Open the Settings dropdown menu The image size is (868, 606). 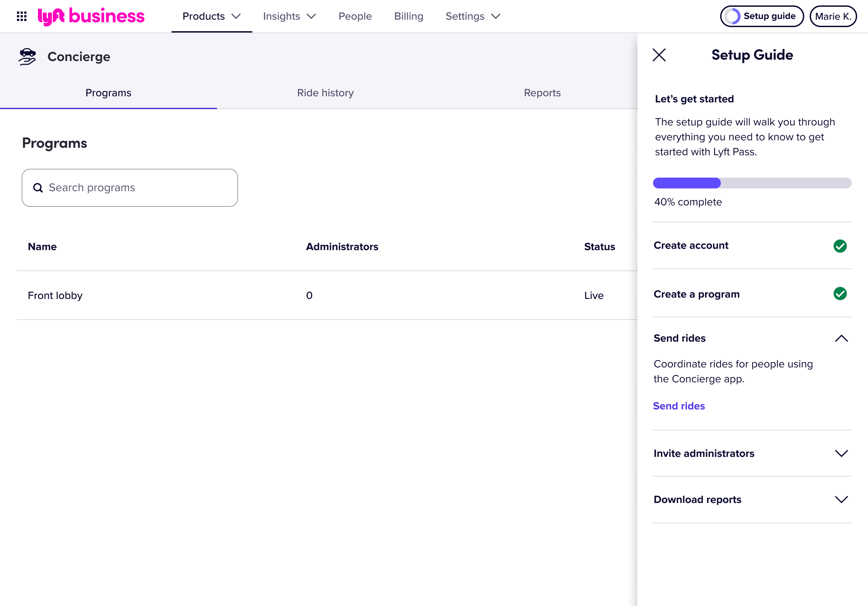473,16
